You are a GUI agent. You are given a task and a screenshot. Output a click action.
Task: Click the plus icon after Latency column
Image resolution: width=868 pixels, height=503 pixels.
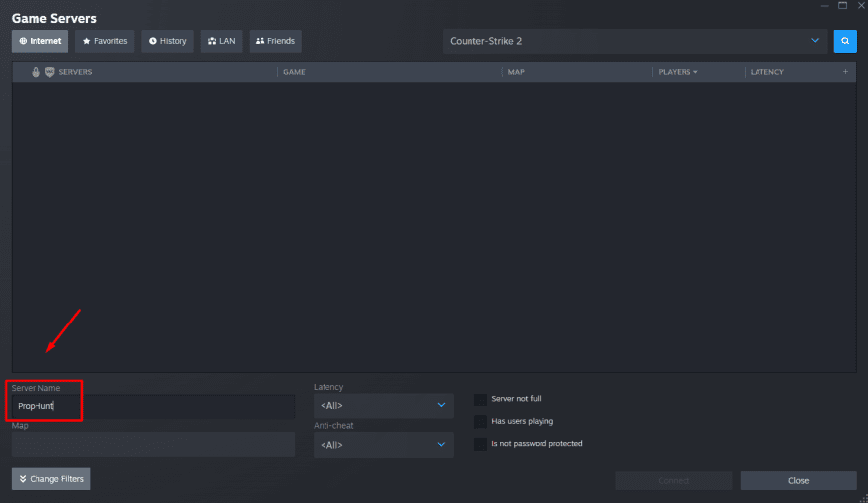pyautogui.click(x=845, y=72)
